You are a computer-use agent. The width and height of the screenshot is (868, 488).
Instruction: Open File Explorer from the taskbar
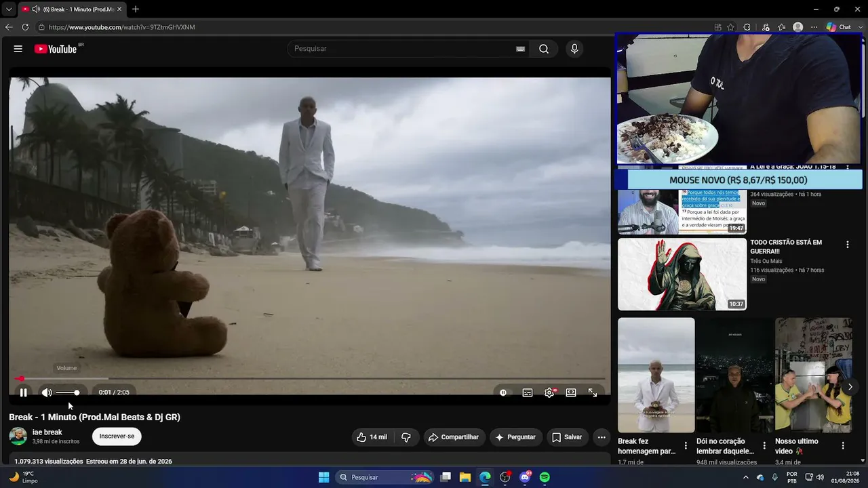(465, 477)
